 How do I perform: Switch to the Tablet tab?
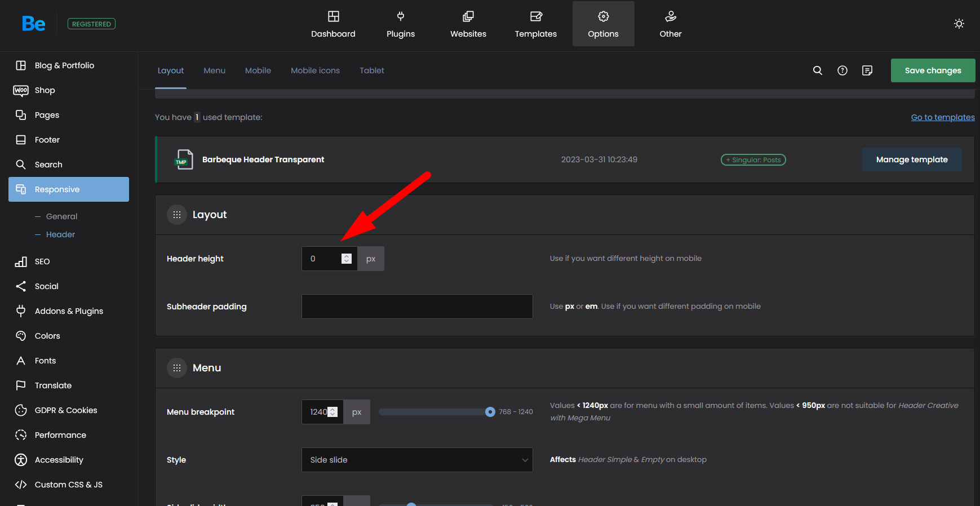[372, 70]
